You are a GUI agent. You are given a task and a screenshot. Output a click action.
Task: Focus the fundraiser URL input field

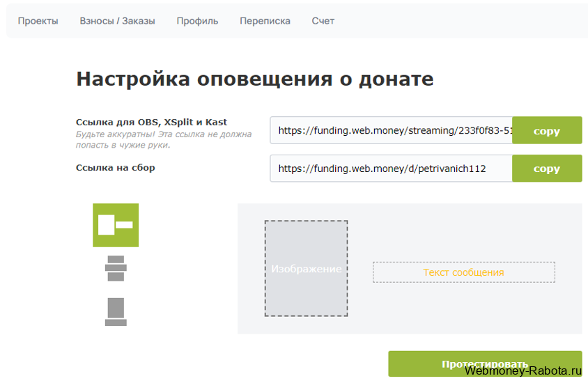coord(391,169)
